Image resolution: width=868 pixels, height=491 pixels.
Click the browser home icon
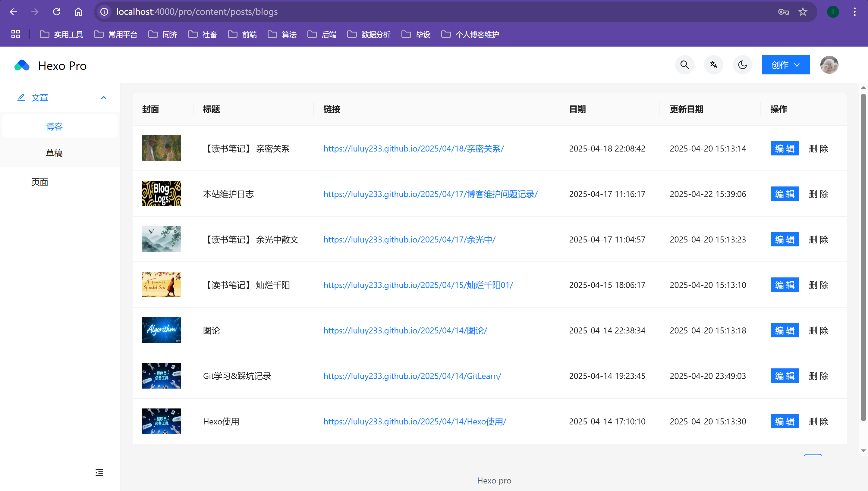tap(78, 12)
